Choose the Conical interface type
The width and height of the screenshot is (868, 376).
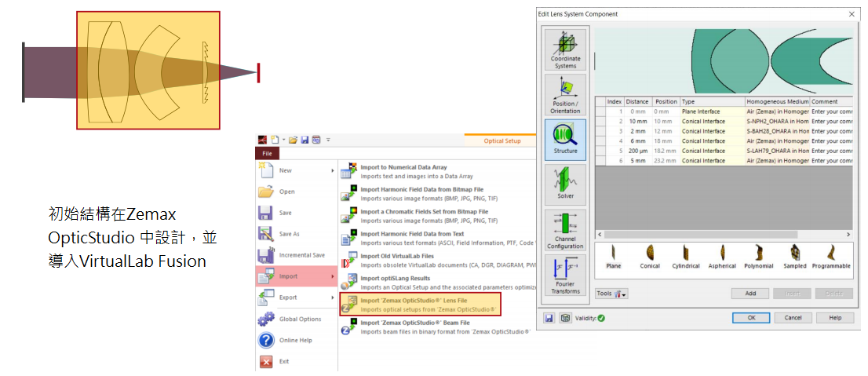(x=650, y=257)
